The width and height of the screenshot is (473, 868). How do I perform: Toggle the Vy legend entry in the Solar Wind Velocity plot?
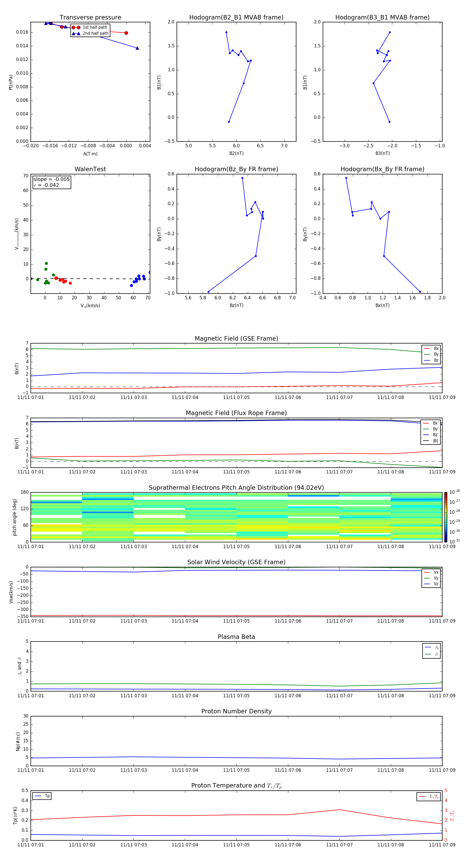[431, 578]
